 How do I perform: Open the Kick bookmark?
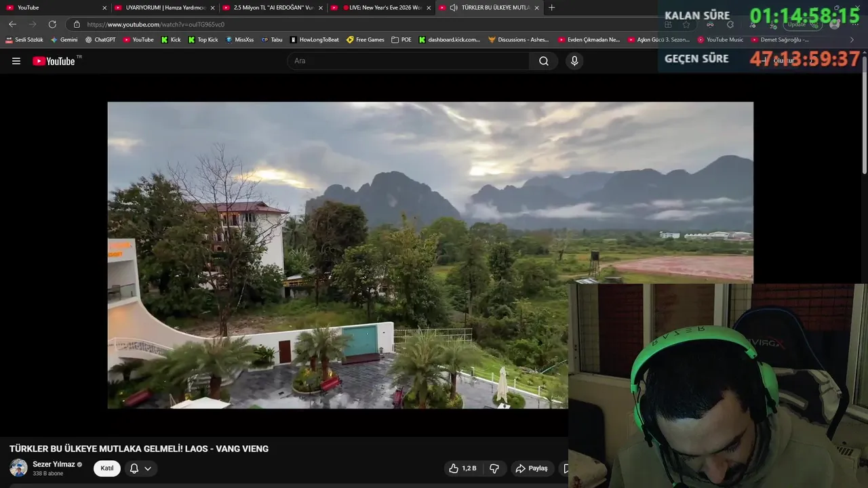click(x=171, y=40)
